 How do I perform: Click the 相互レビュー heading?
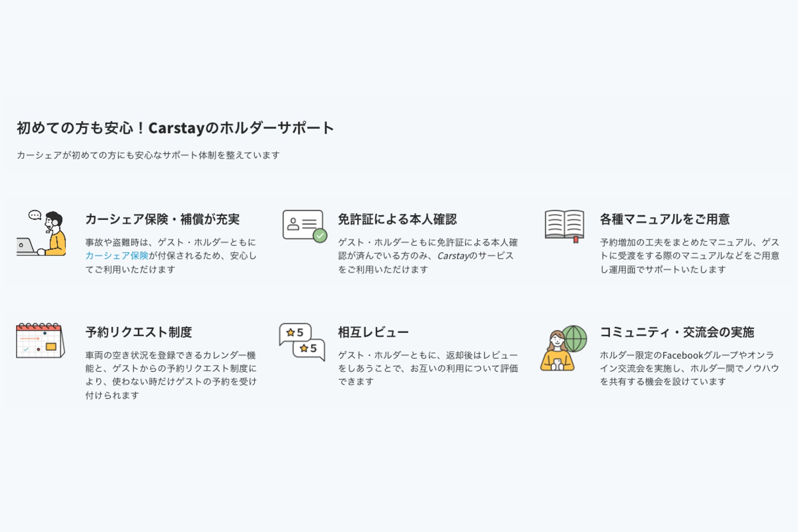point(373,332)
